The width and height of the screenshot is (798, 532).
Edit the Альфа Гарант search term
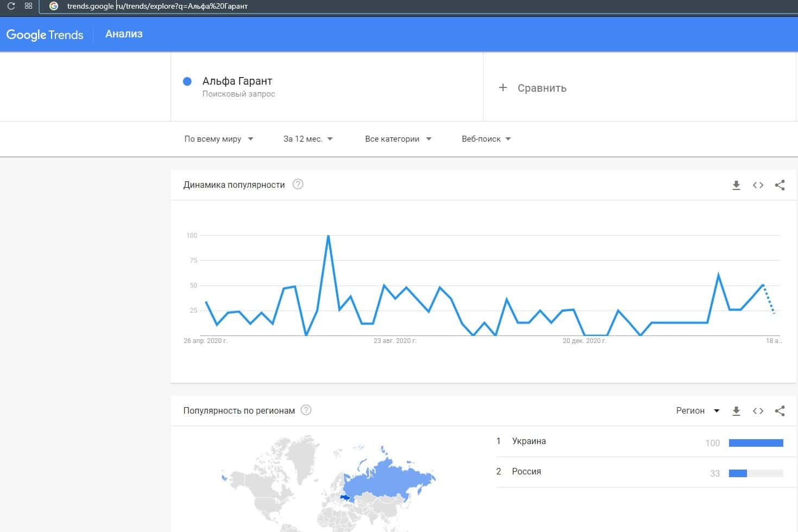(237, 81)
